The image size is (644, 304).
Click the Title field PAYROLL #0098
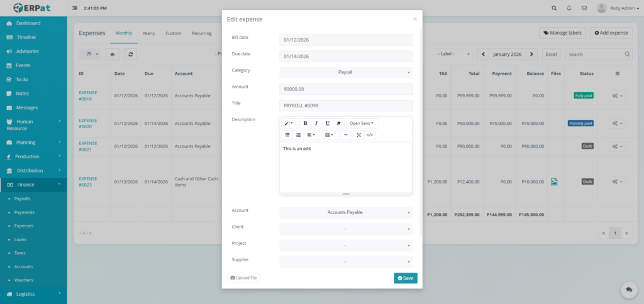pyautogui.click(x=346, y=106)
